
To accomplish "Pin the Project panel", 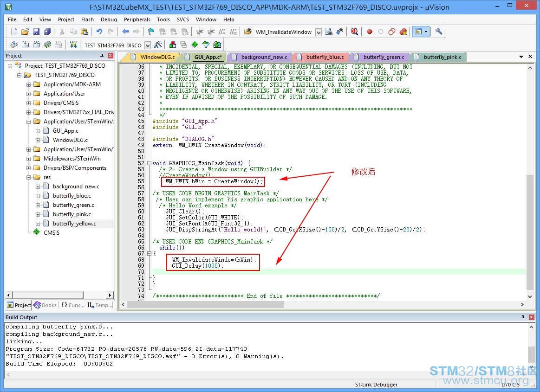I will pyautogui.click(x=102, y=55).
